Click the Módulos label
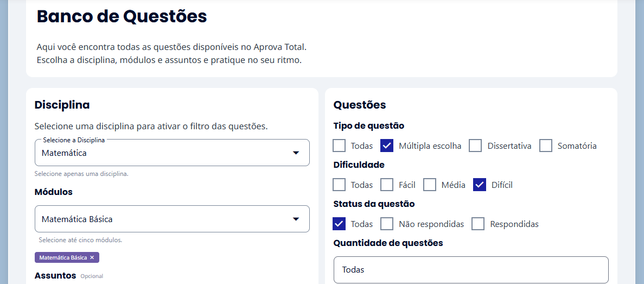 coord(53,192)
